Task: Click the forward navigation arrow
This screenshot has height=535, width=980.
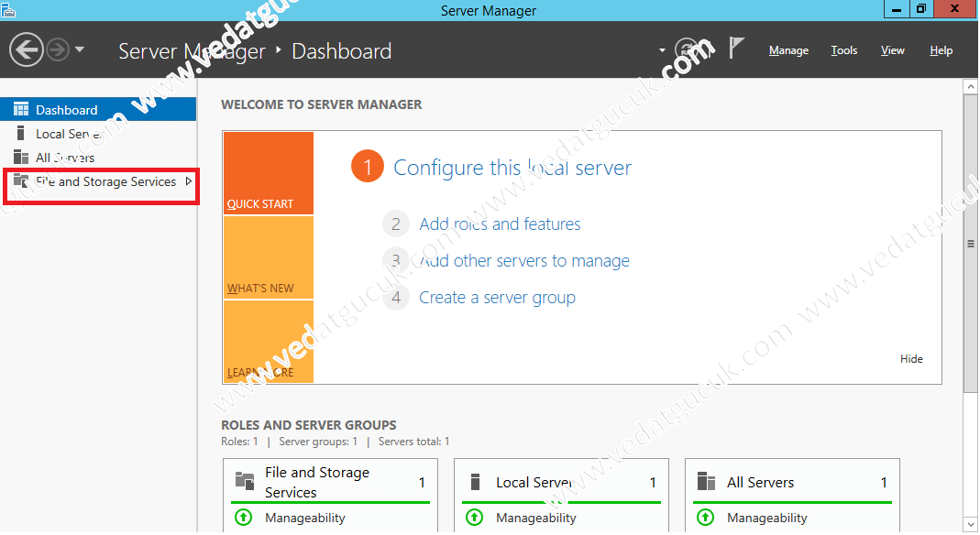Action: pyautogui.click(x=58, y=49)
